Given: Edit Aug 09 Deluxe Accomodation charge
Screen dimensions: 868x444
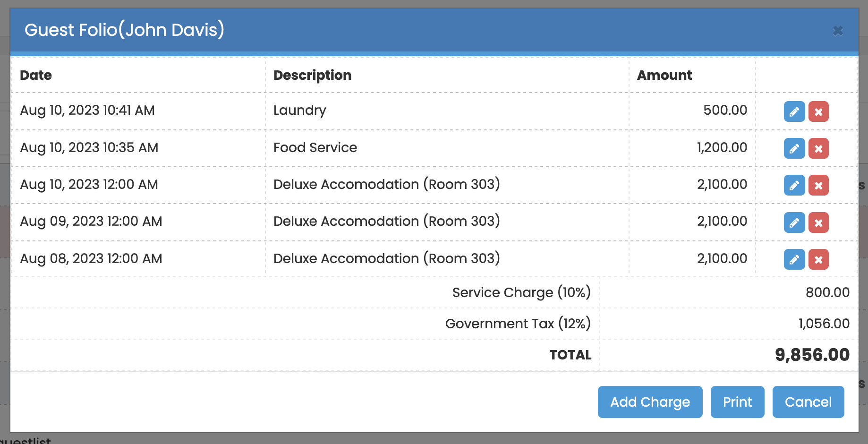Looking at the screenshot, I should (x=794, y=222).
